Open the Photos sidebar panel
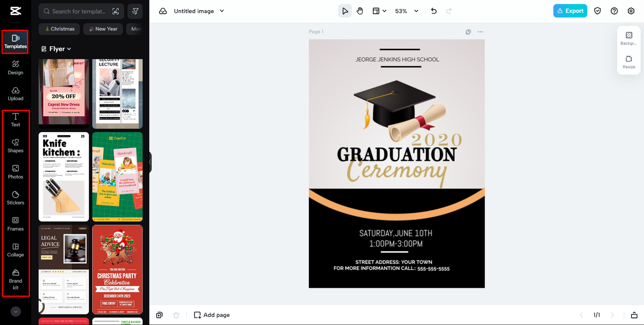This screenshot has height=325, width=644. (16, 172)
